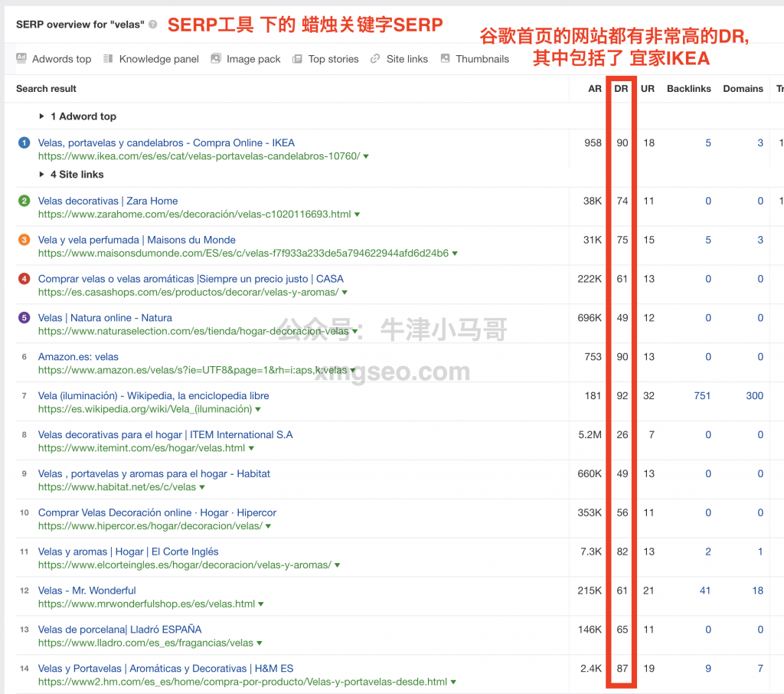Open the El Corte Inglés velas link
Viewport: 784px width, 694px height.
pyautogui.click(x=129, y=552)
